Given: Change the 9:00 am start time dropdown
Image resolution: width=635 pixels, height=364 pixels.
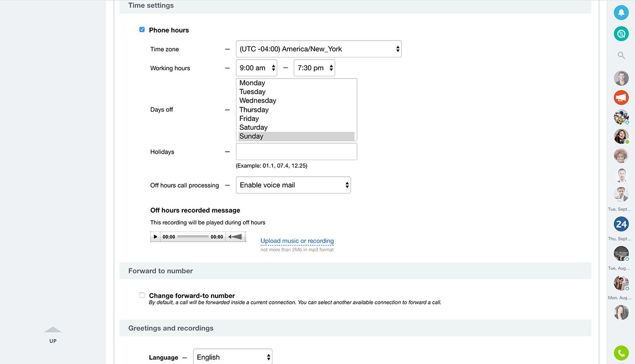Looking at the screenshot, I should pyautogui.click(x=256, y=68).
